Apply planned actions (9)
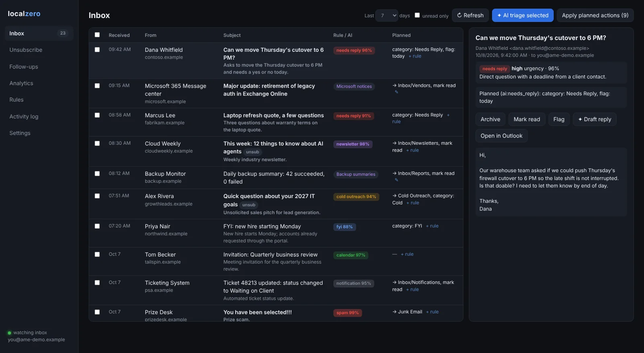Screen dimensions: 644x353 coord(595,15)
